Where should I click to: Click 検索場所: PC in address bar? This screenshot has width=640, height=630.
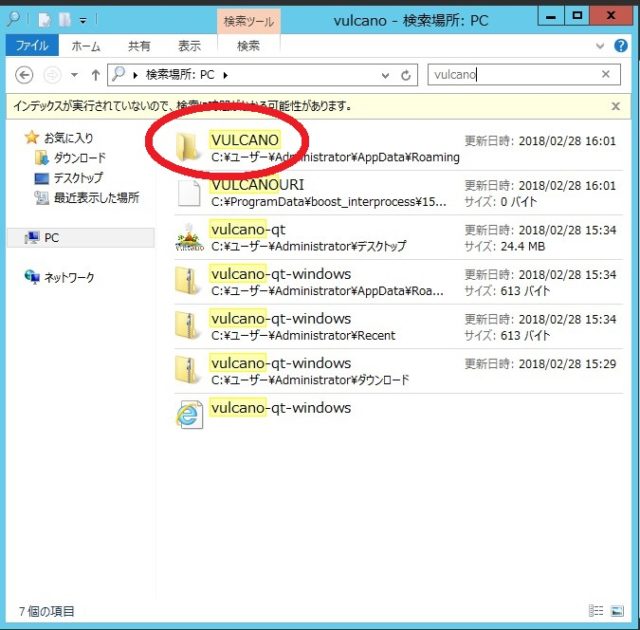coord(180,75)
